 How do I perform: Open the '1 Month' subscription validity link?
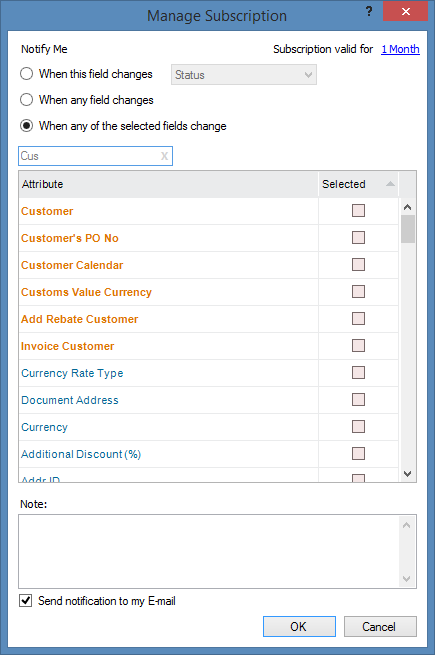point(400,49)
